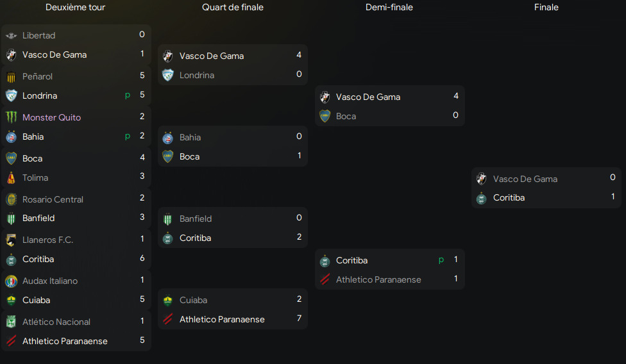Click the Tolima club crest icon
Viewport: 626px width, 364px height.
[11, 178]
